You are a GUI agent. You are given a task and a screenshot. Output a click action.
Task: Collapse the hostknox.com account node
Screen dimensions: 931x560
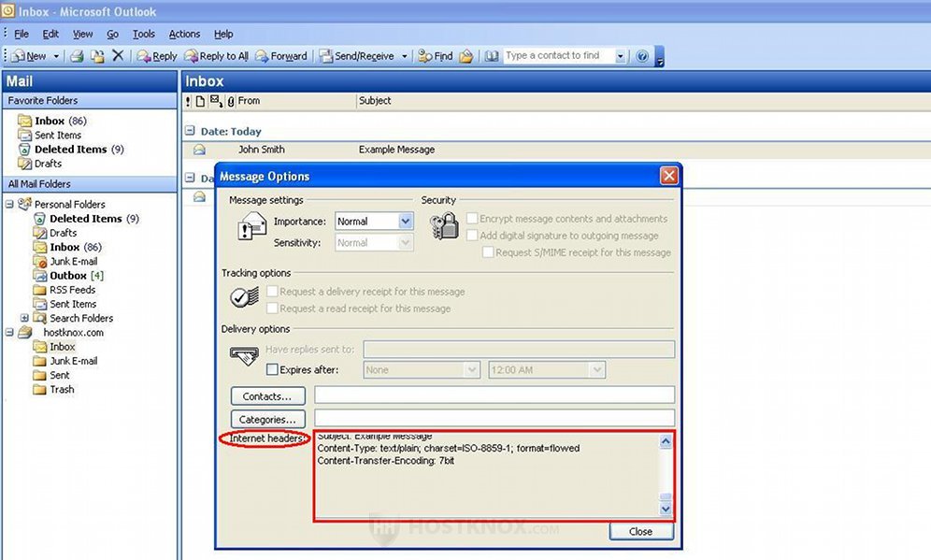point(9,332)
